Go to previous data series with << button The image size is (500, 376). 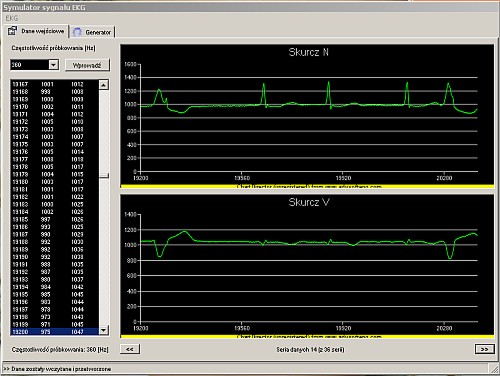(x=130, y=349)
